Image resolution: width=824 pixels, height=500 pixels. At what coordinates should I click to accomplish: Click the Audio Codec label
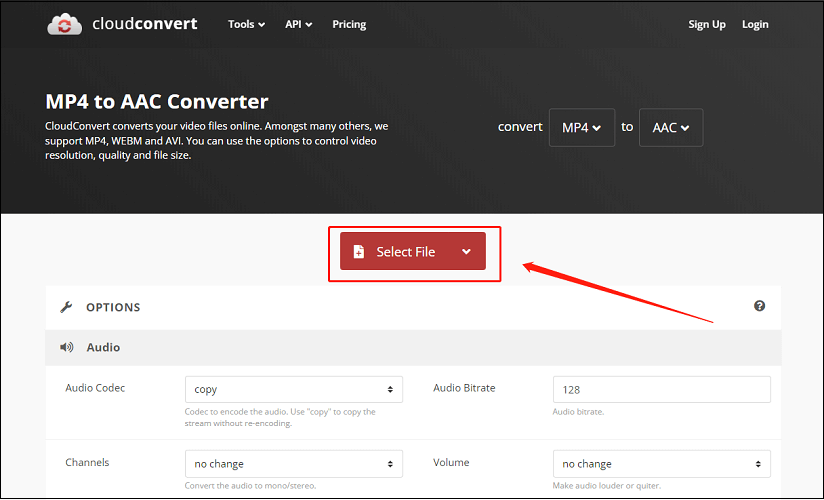95,388
